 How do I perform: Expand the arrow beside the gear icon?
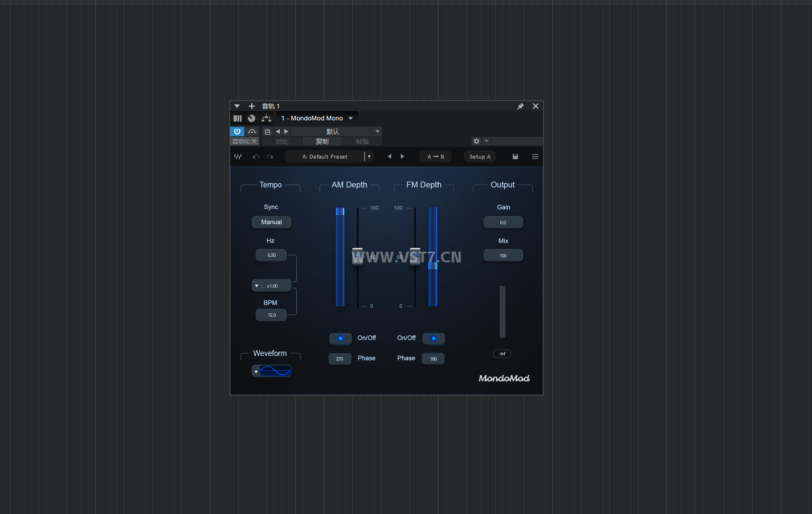[x=487, y=141]
